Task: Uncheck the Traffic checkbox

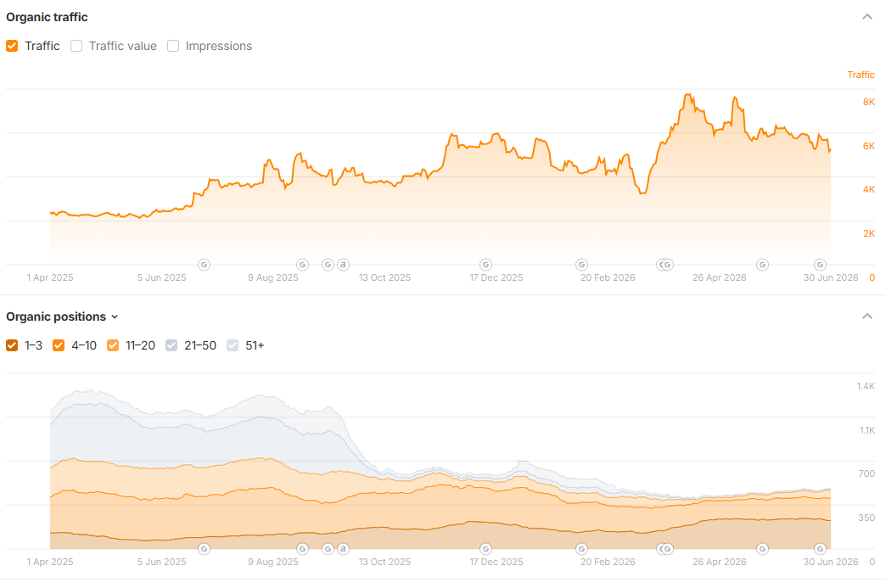Action: pos(12,46)
